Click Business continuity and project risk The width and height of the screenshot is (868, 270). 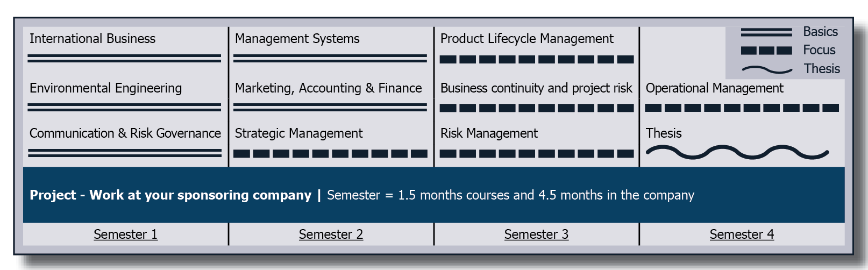tap(536, 88)
